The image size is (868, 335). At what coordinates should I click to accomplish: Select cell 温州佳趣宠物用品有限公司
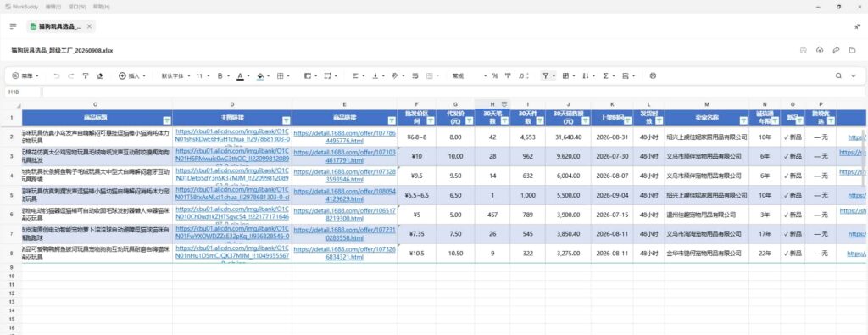[x=706, y=215]
